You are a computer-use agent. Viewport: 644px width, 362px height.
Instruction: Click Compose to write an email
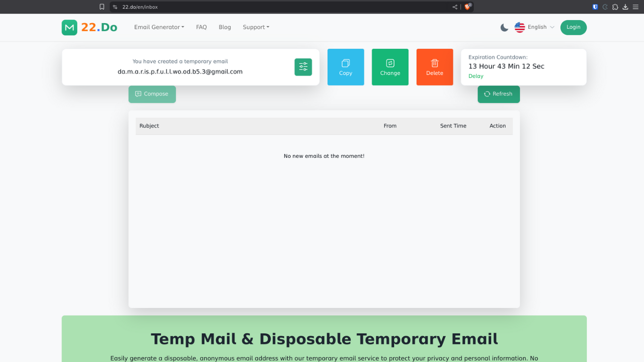pos(152,94)
